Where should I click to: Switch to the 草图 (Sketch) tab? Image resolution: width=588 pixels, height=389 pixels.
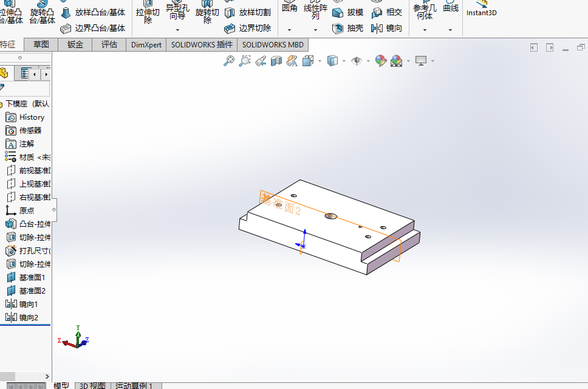click(41, 44)
